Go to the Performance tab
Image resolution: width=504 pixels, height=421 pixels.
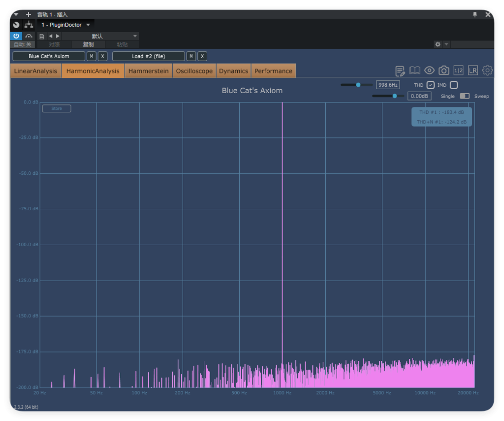(274, 71)
